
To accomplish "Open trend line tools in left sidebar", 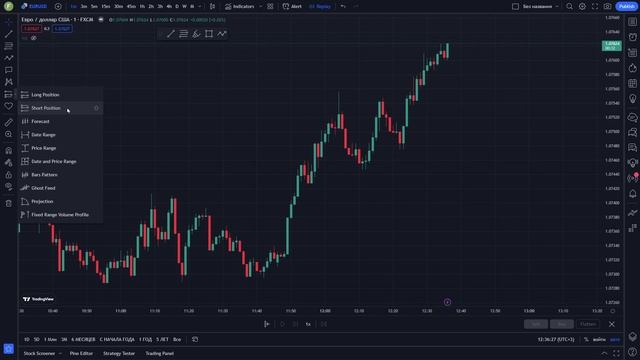I will point(9,34).
